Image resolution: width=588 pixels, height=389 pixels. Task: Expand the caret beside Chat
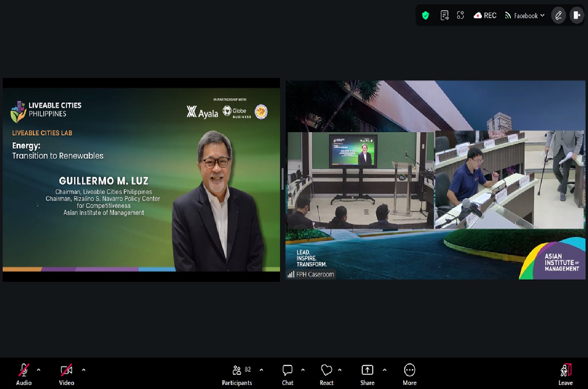point(303,370)
